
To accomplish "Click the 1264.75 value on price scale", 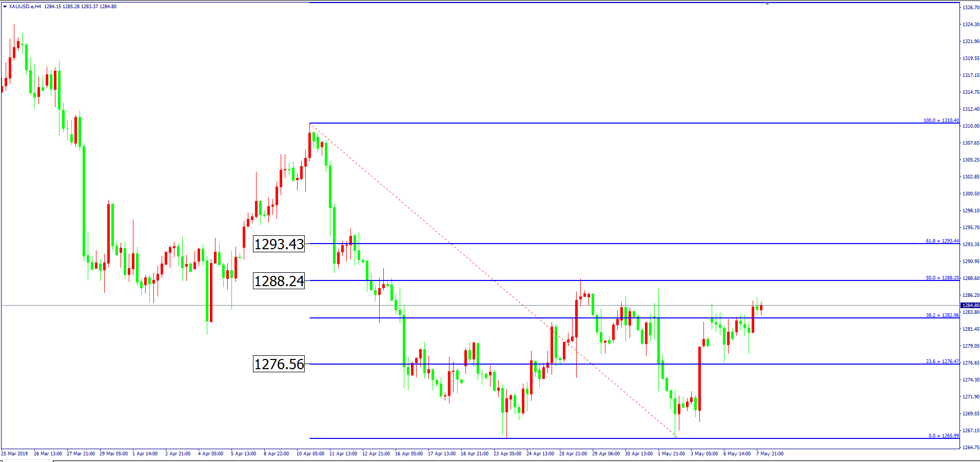I will tap(971, 447).
